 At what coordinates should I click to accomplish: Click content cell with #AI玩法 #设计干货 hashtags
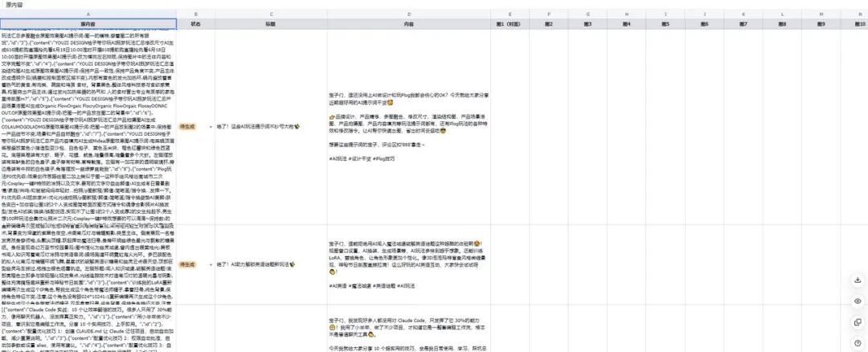point(408,127)
